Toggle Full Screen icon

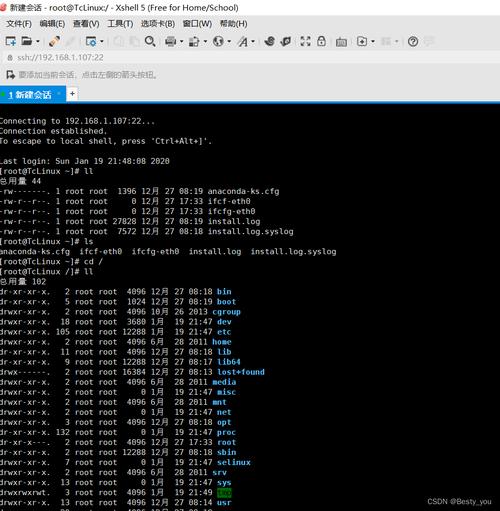(305, 41)
